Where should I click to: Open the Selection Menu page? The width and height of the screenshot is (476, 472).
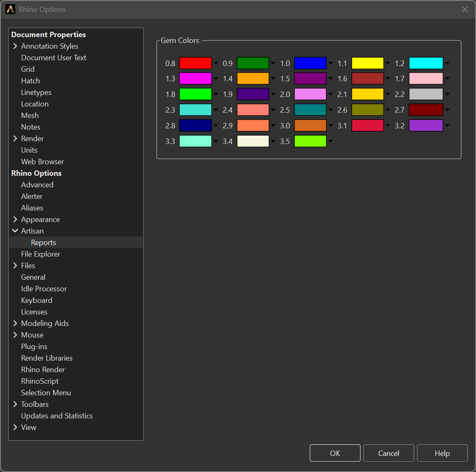pyautogui.click(x=46, y=392)
